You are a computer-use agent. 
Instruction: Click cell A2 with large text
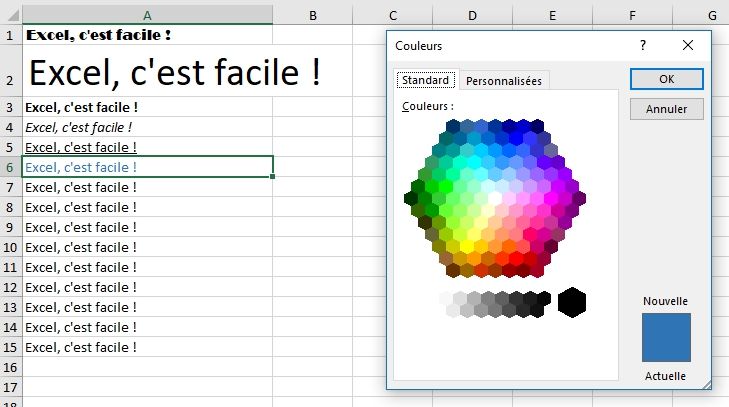(x=147, y=71)
